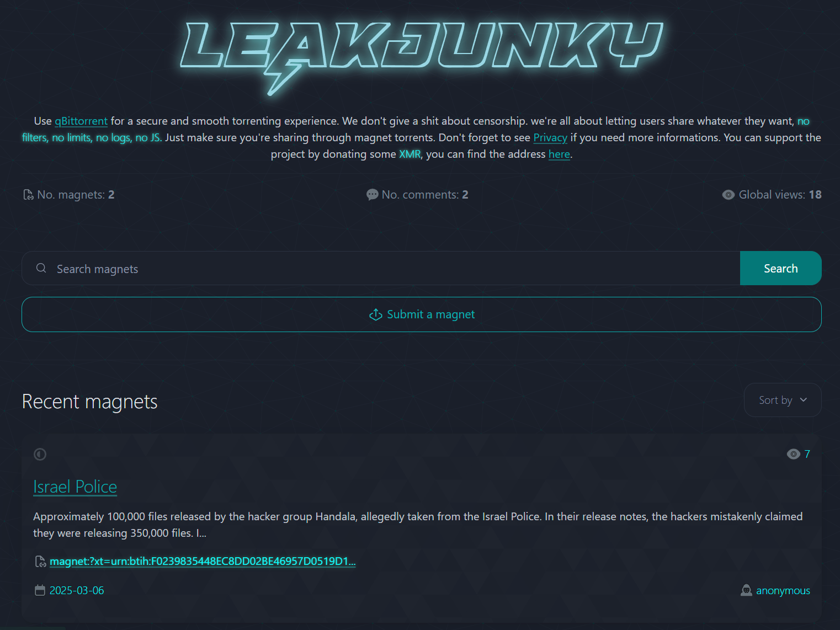Click the upload icon beside Submit a magnet

376,314
